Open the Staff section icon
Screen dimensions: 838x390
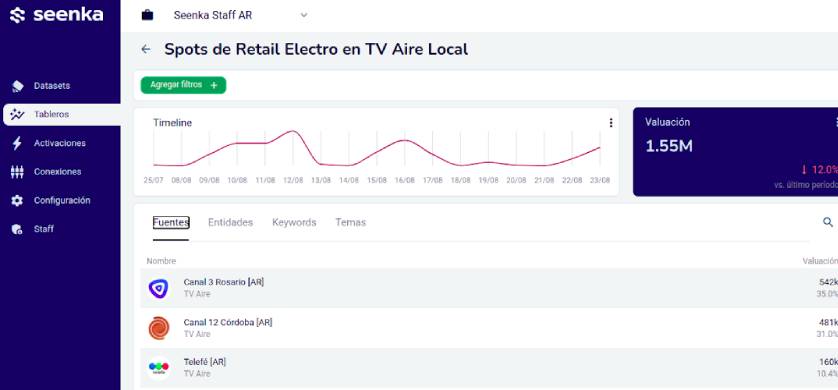[17, 229]
